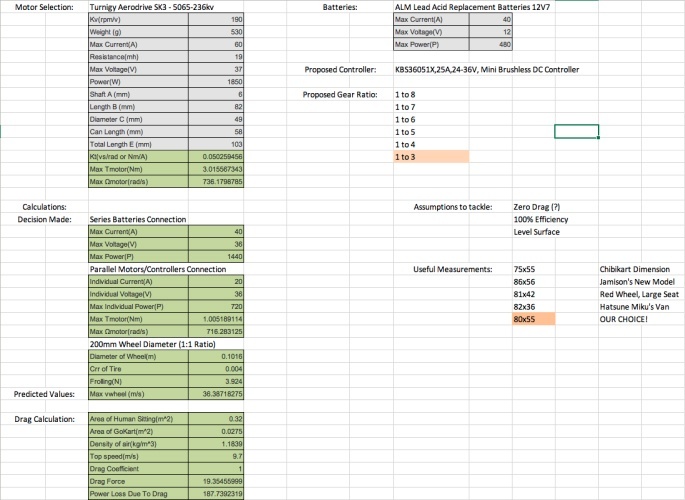Click the highlighted '1 to 3' gear ratio cell

(x=431, y=157)
